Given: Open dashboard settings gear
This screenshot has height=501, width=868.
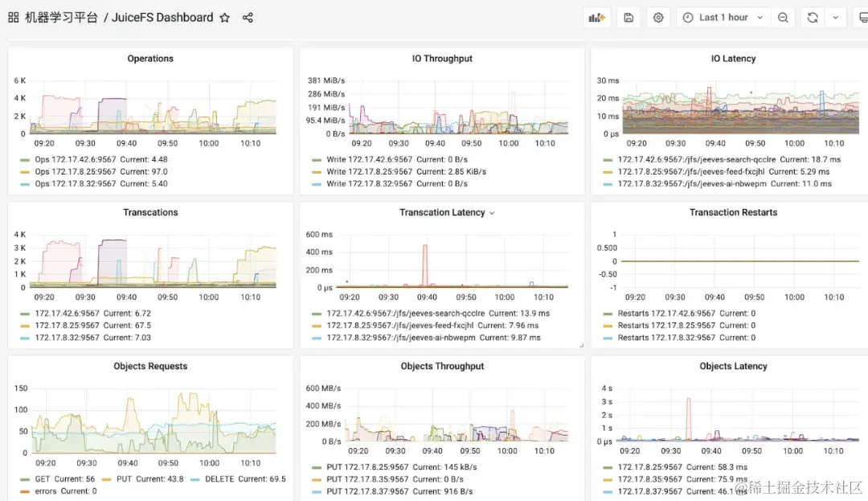Looking at the screenshot, I should point(658,18).
